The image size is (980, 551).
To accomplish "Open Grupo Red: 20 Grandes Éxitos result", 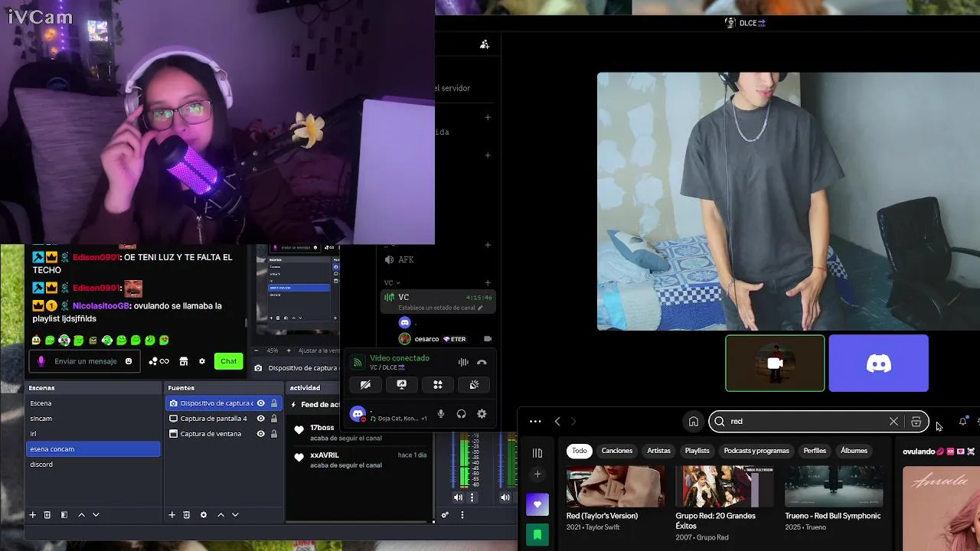I will point(724,503).
